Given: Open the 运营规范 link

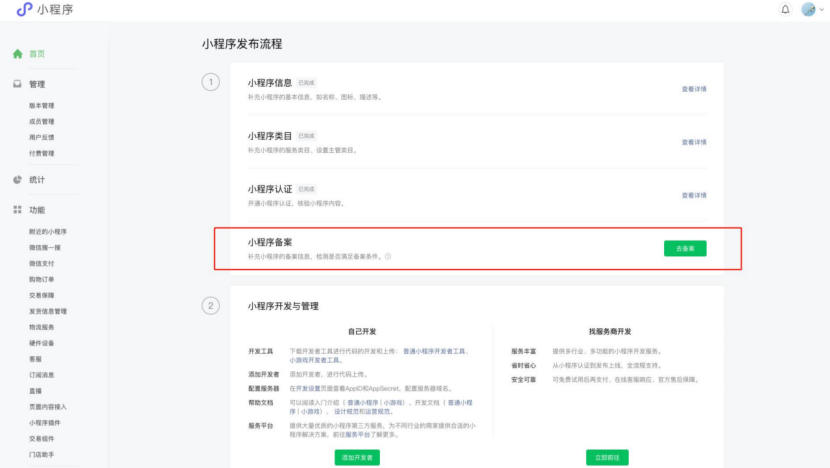Looking at the screenshot, I should click(377, 411).
